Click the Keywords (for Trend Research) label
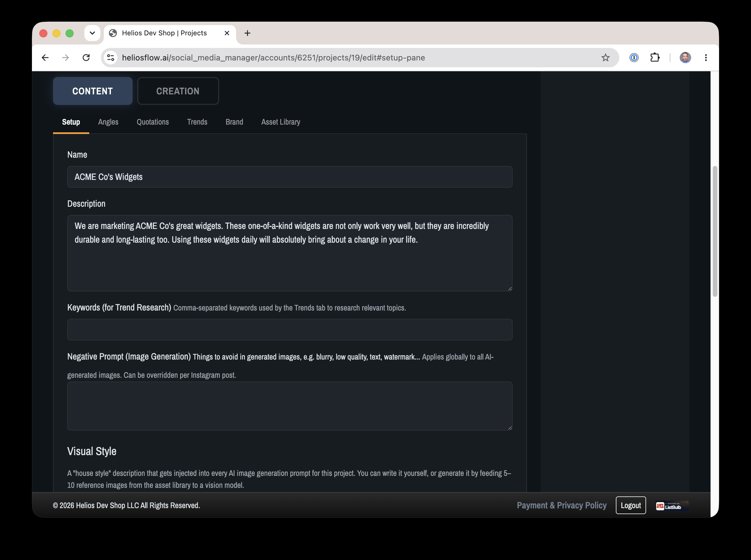 (119, 307)
